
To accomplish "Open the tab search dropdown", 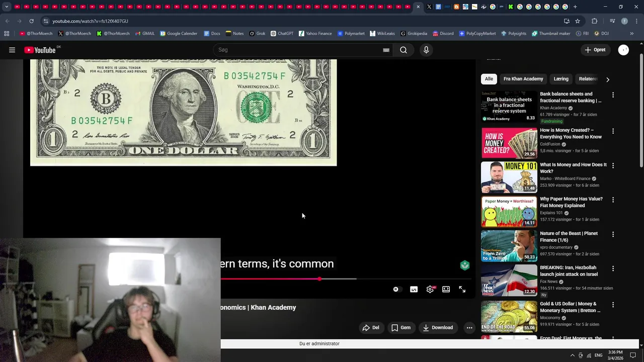I will (7, 7).
